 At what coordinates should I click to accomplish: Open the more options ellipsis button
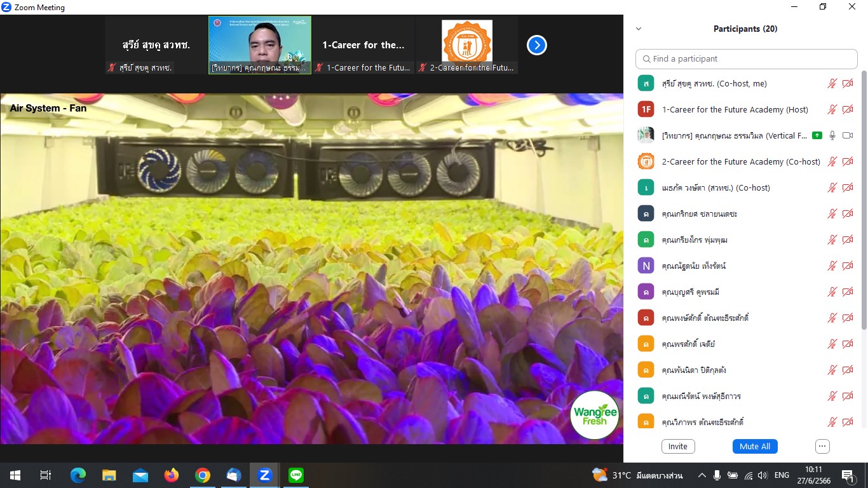pyautogui.click(x=822, y=446)
